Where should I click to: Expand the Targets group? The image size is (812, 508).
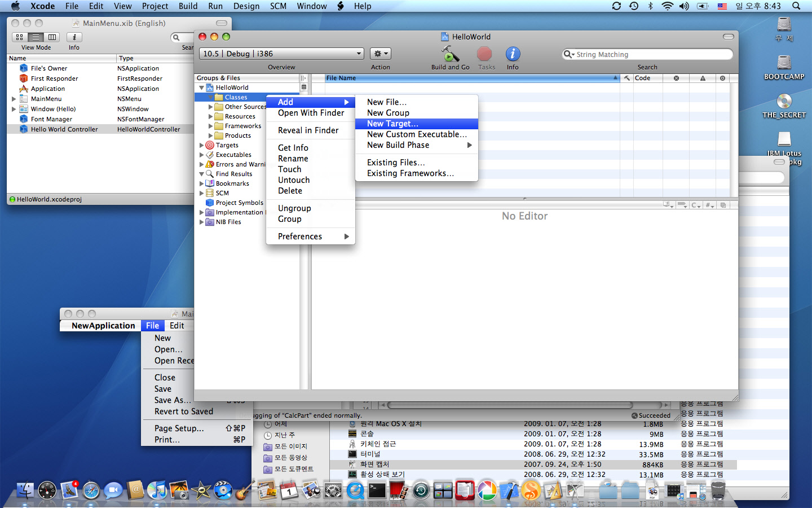[x=201, y=145]
